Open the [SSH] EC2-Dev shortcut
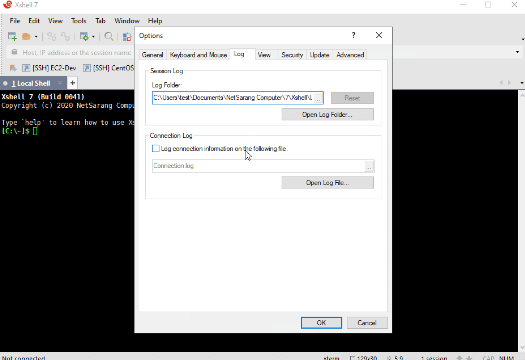This screenshot has height=360, width=525. point(49,68)
